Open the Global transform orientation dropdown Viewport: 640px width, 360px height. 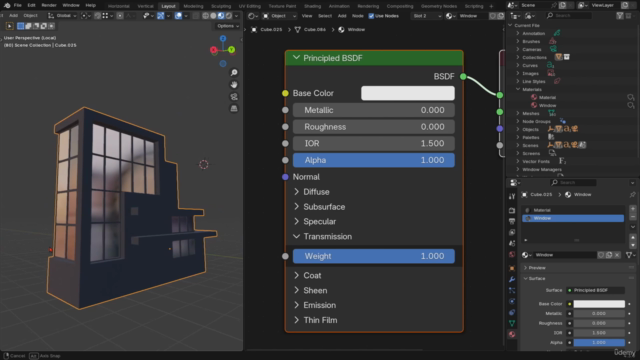pyautogui.click(x=62, y=16)
